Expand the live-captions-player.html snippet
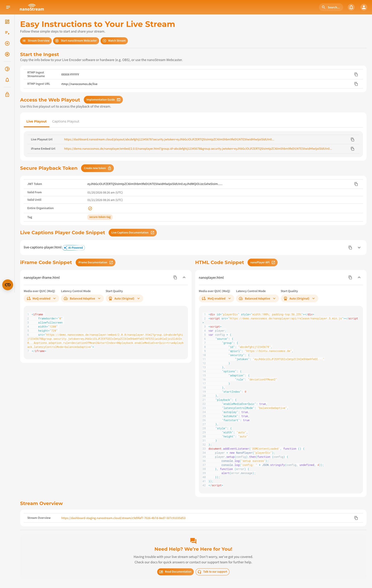The height and width of the screenshot is (588, 372). tap(359, 248)
